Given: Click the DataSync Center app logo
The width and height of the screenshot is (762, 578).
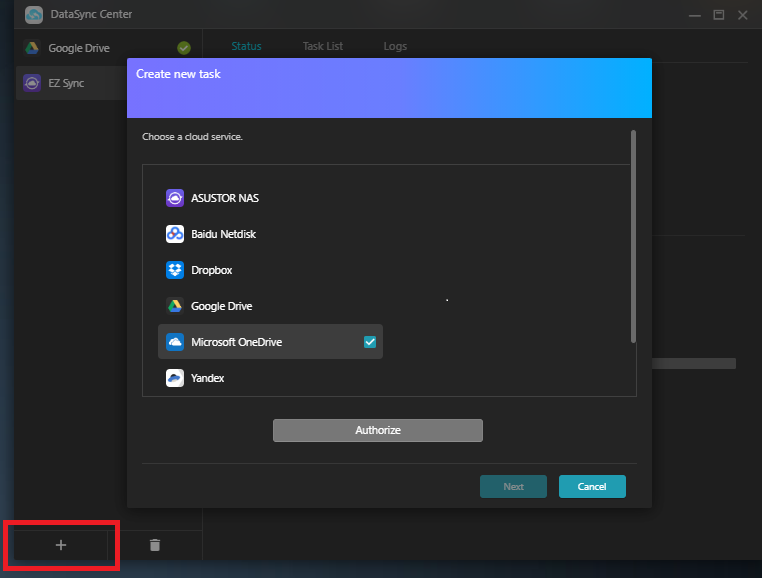Looking at the screenshot, I should click(x=34, y=15).
